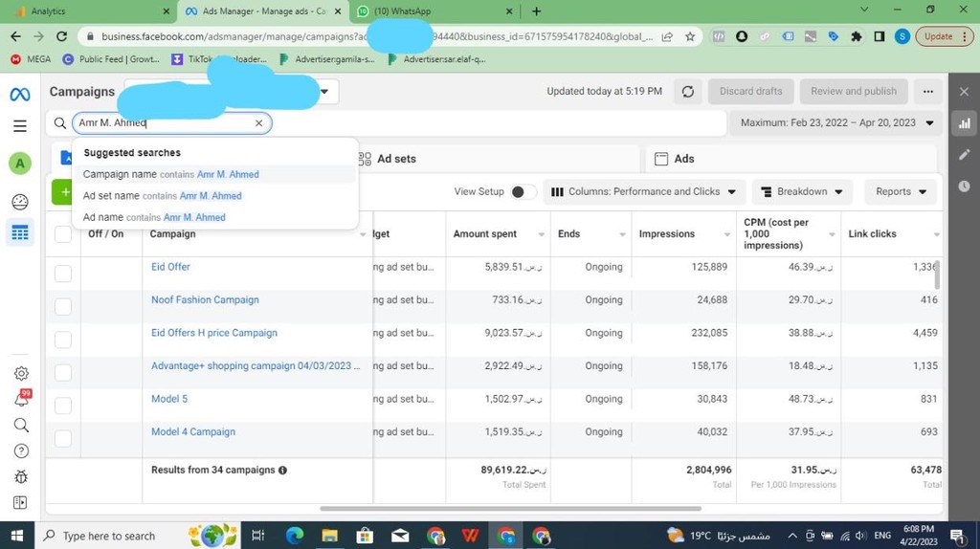Viewport: 980px width, 549px height.
Task: Click the green create plus button
Action: [x=62, y=192]
